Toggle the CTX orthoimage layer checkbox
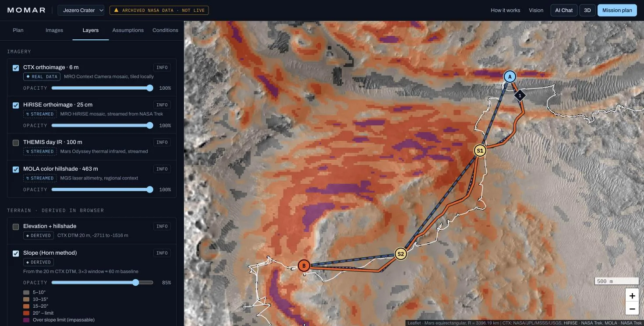This screenshot has width=644, height=326. point(16,68)
